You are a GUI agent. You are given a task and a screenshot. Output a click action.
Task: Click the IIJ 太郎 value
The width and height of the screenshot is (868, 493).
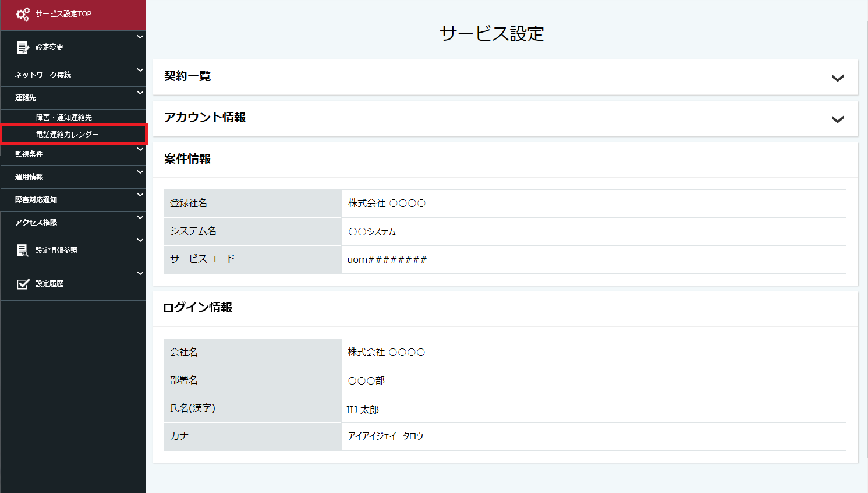pyautogui.click(x=363, y=410)
